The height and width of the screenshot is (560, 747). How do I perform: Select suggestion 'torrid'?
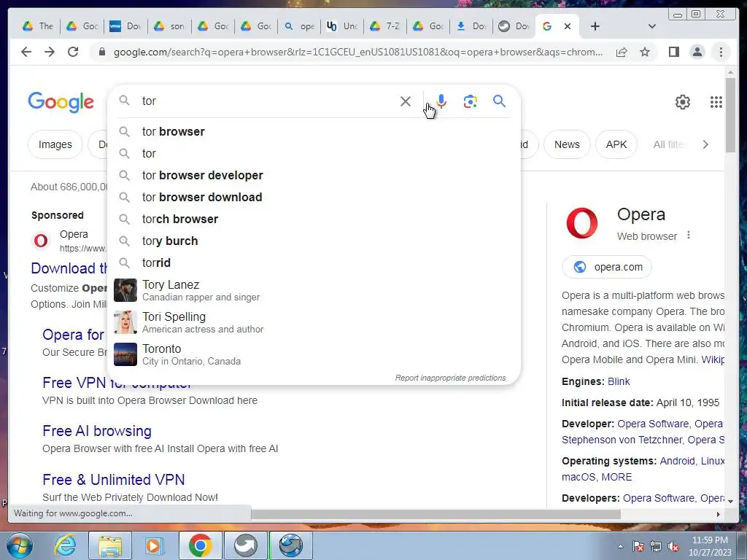click(x=314, y=262)
